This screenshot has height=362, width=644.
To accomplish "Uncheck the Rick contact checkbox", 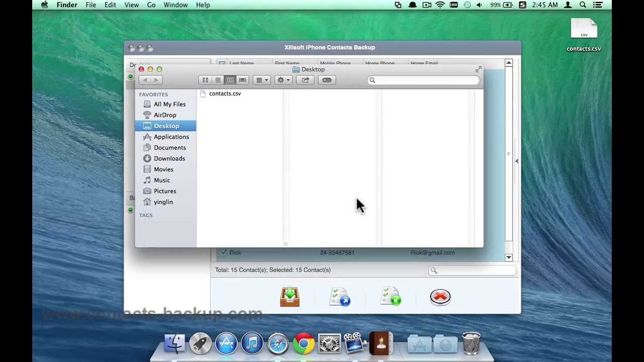I will pos(223,252).
